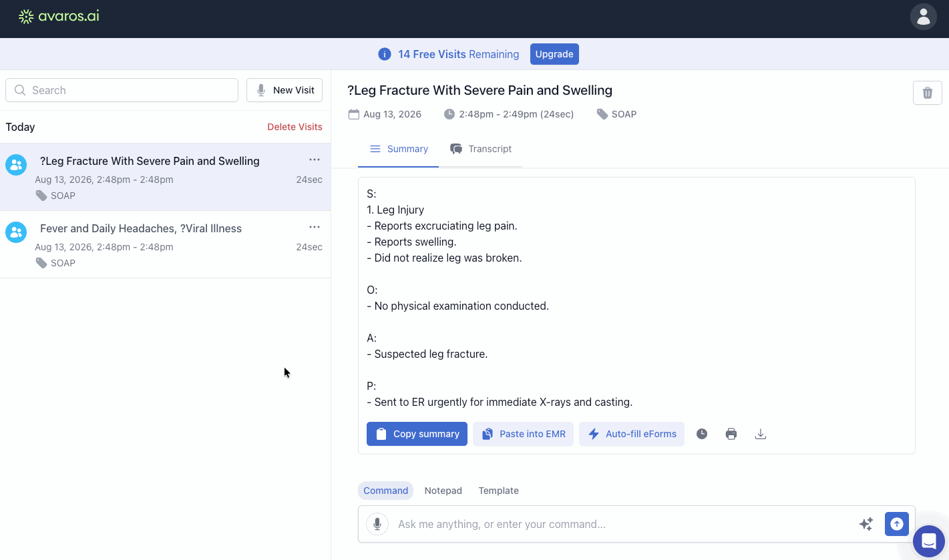The height and width of the screenshot is (560, 949).
Task: Print the summary with the printer icon
Action: click(731, 434)
